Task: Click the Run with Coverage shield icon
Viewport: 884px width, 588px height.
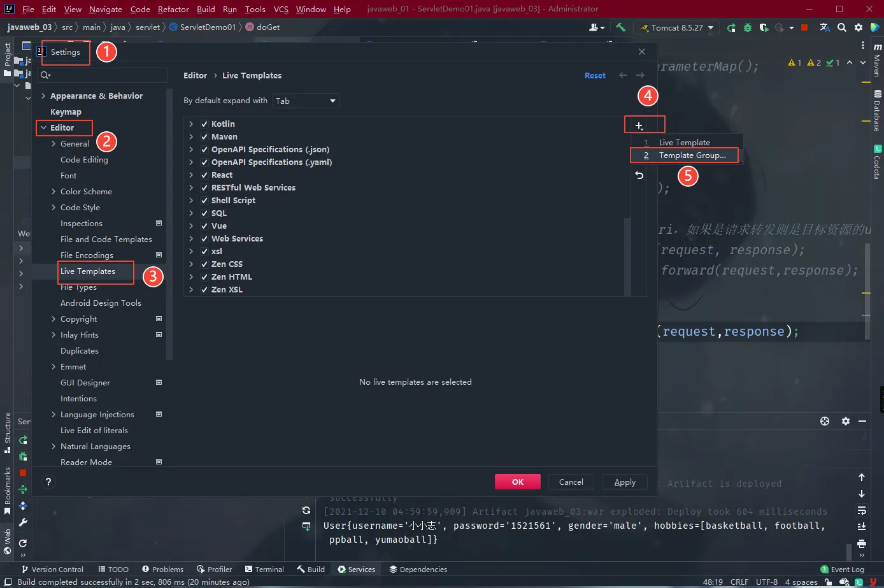Action: coord(764,27)
